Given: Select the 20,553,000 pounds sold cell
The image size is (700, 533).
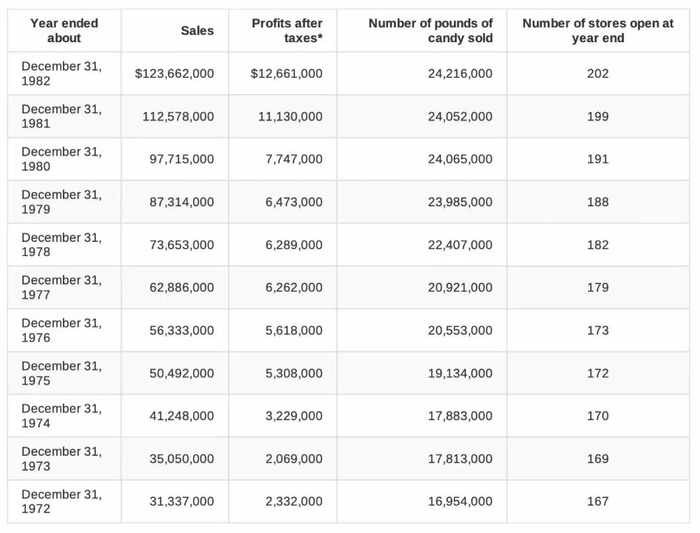Looking at the screenshot, I should (460, 330).
